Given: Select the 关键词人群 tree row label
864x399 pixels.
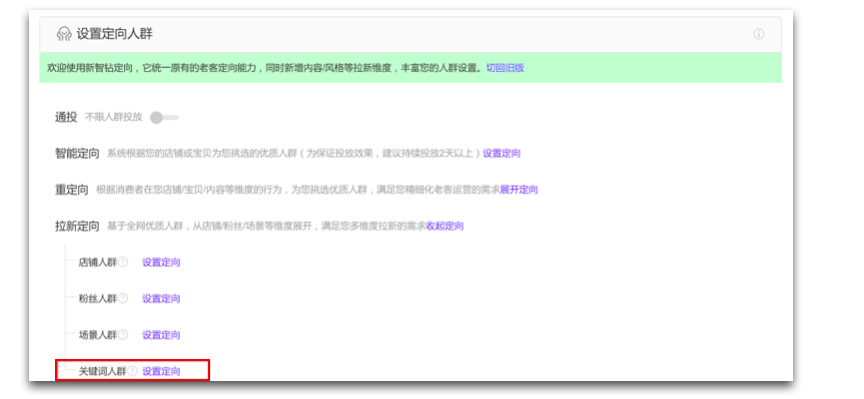Looking at the screenshot, I should point(103,371).
